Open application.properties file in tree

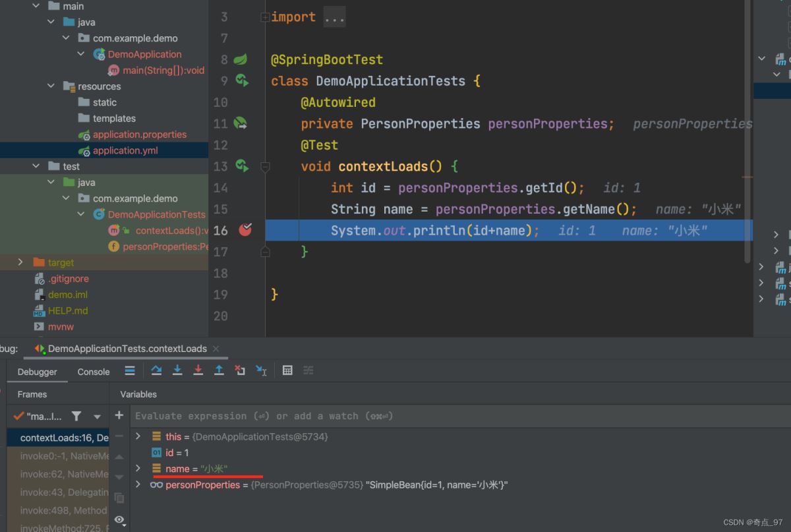click(139, 134)
